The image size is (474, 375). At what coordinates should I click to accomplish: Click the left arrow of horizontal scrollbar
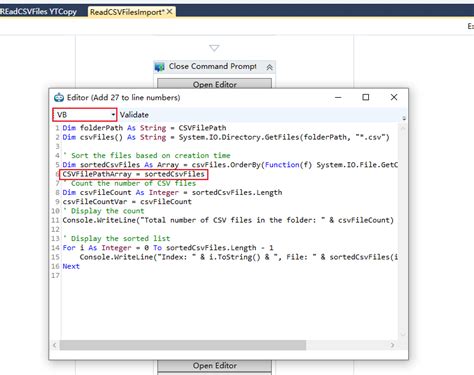55,345
